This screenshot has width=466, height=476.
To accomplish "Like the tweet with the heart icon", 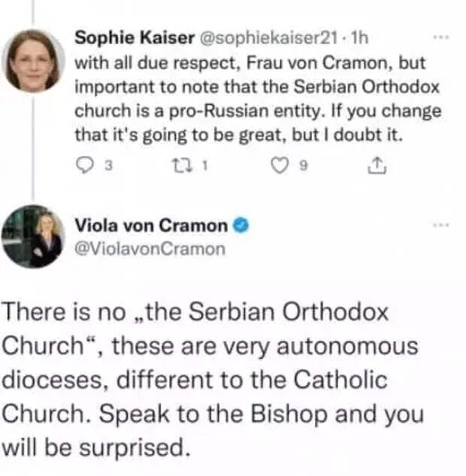I will coord(279,165).
